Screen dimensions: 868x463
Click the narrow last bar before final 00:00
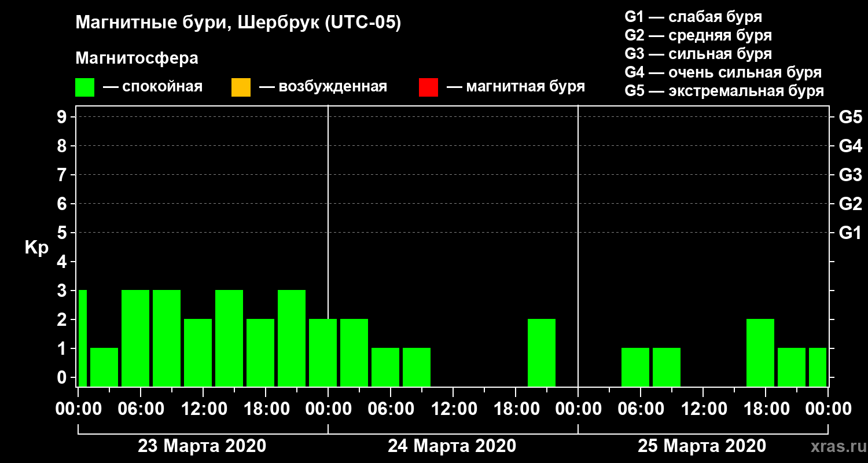(x=818, y=367)
